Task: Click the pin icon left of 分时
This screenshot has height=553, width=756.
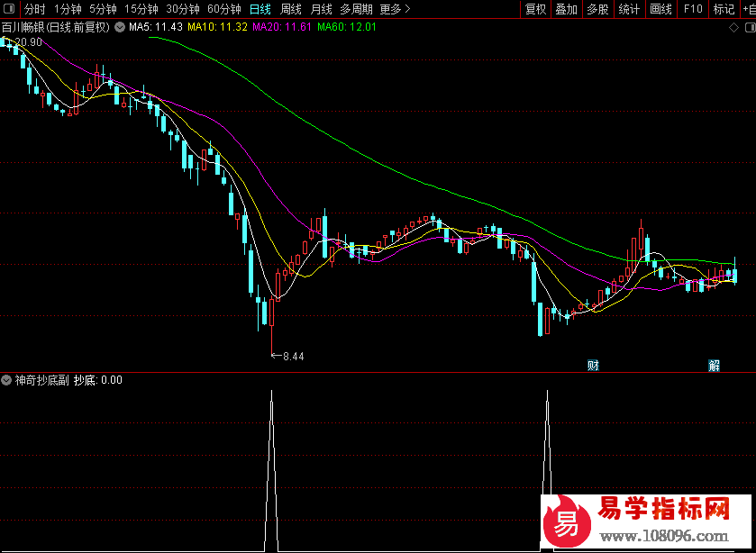Action: 10,9
